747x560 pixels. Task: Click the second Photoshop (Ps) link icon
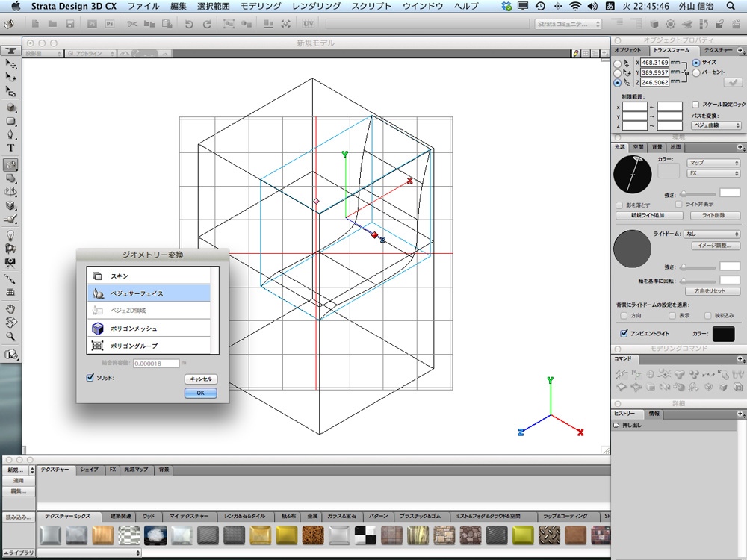click(110, 24)
